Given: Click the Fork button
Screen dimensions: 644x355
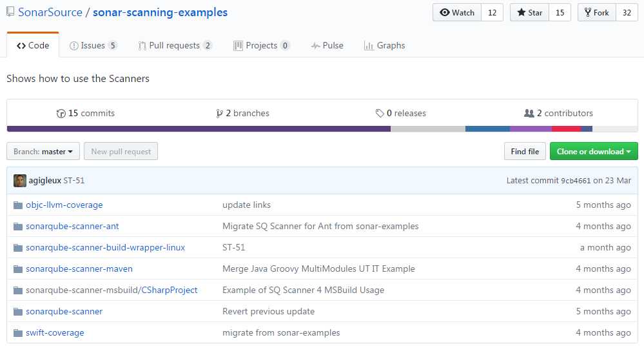Looking at the screenshot, I should tap(597, 13).
